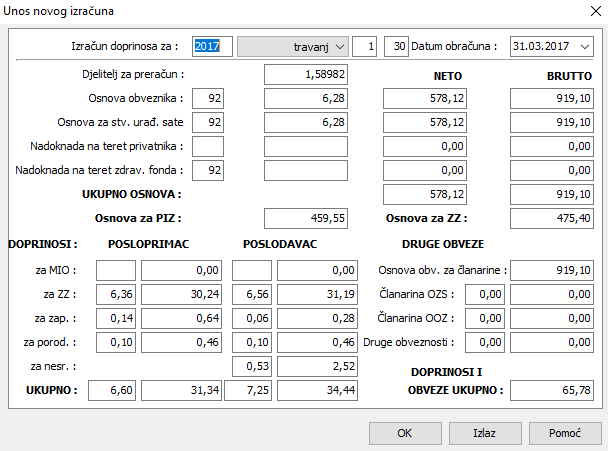Click the Osnova obv. za članarine field
608x451 pixels.
click(x=552, y=270)
